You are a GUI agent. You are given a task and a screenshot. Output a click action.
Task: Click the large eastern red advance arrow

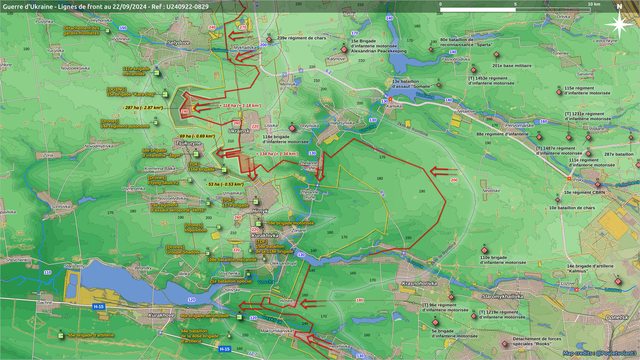pyautogui.click(x=444, y=171)
